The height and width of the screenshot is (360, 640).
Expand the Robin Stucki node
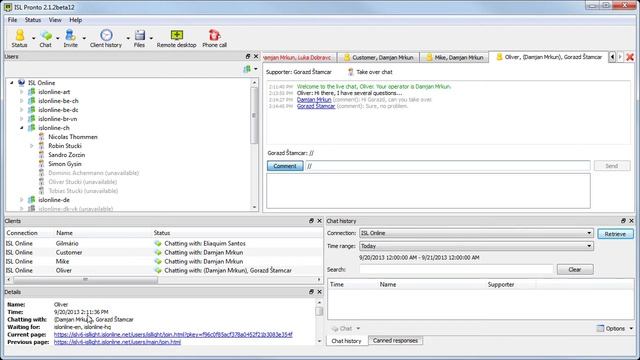(x=31, y=146)
